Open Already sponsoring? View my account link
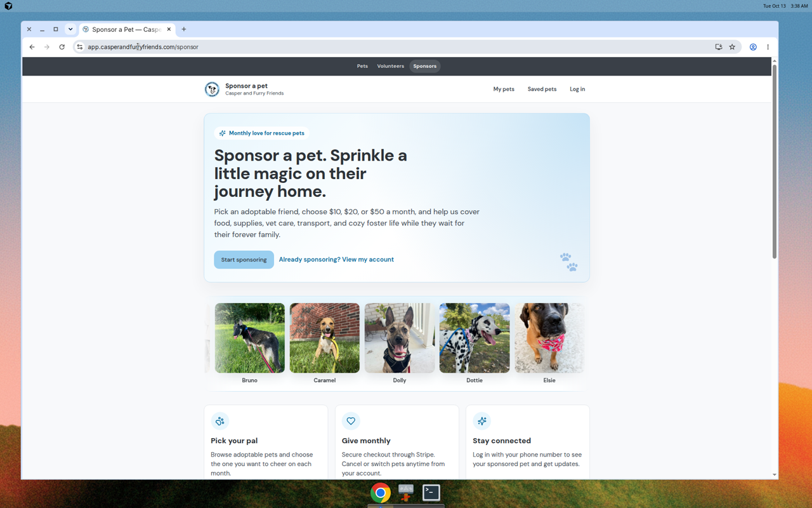 (x=336, y=260)
